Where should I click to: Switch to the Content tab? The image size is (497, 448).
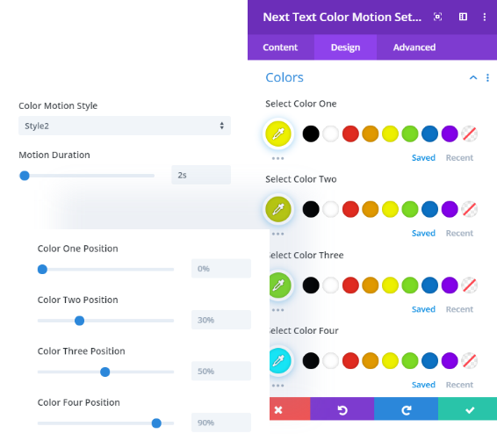pyautogui.click(x=280, y=47)
